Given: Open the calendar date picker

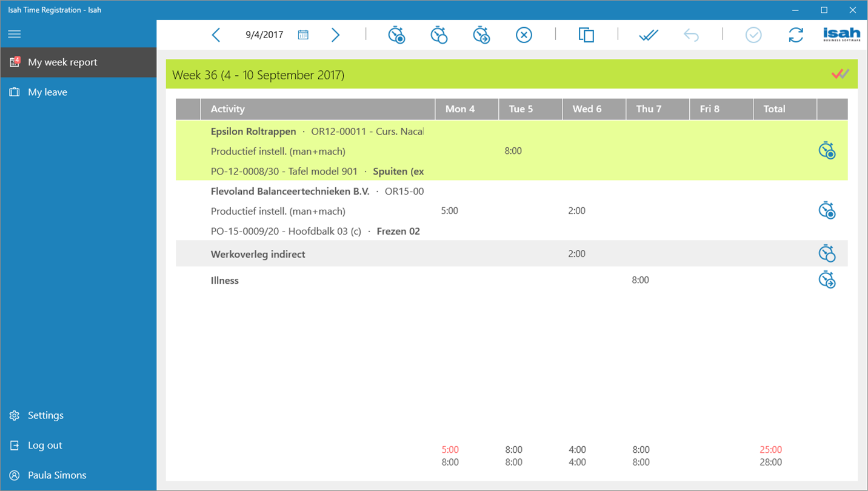Looking at the screenshot, I should pyautogui.click(x=303, y=35).
